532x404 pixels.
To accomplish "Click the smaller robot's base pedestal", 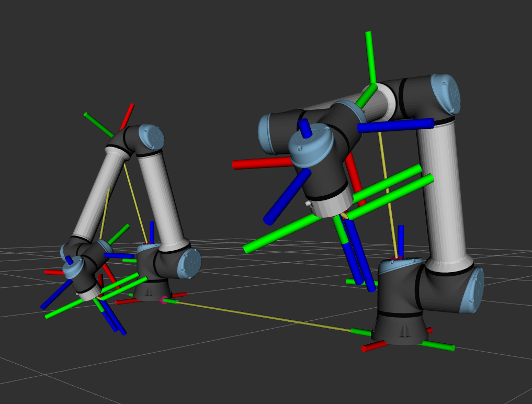I will point(152,290).
